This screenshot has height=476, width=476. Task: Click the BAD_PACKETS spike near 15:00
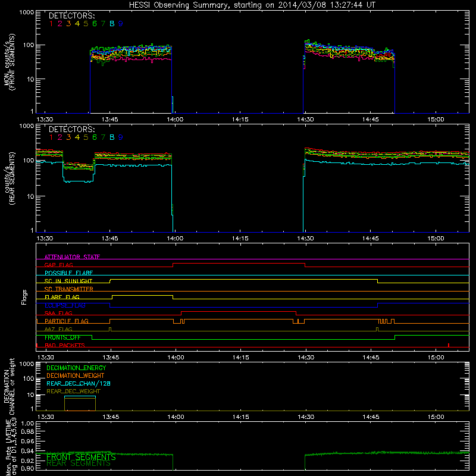(449, 345)
